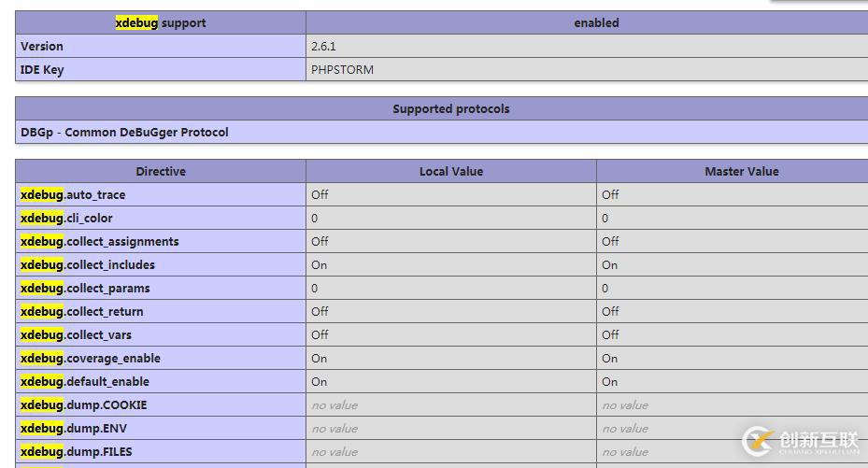Click the Version value 2.6.1
This screenshot has height=468, width=868.
(323, 46)
